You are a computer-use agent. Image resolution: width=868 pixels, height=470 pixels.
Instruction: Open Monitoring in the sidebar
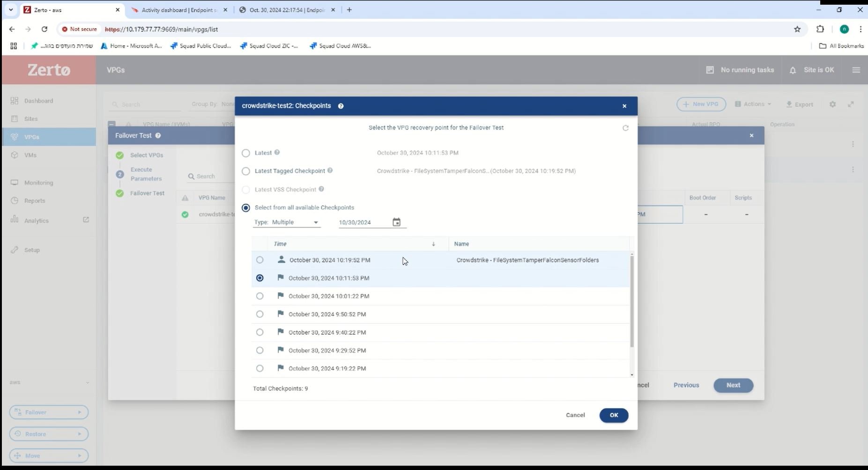pos(38,183)
